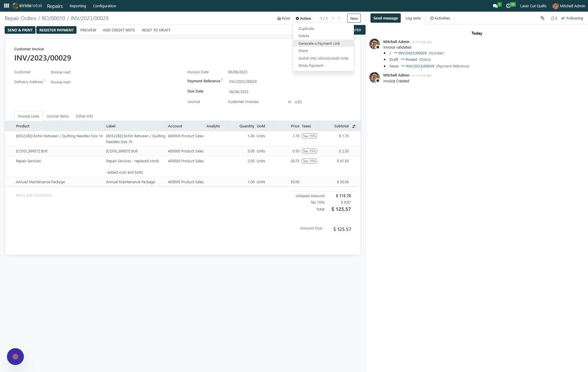Open the Activities clock tab
The image size is (588, 372).
(440, 18)
